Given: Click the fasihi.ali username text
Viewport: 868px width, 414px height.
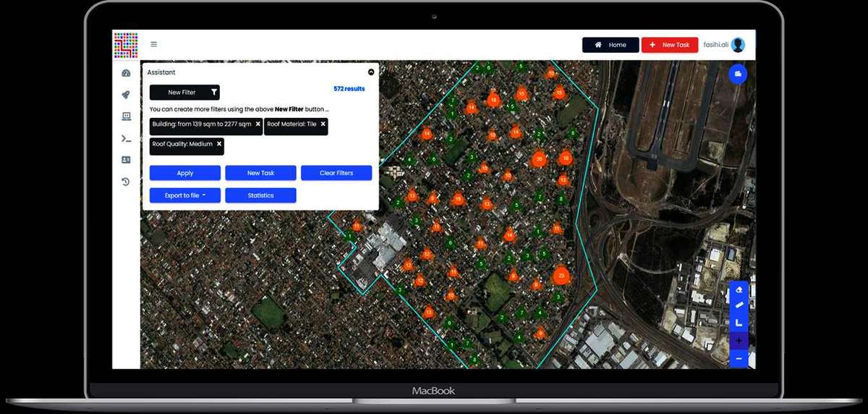Looking at the screenshot, I should 715,45.
